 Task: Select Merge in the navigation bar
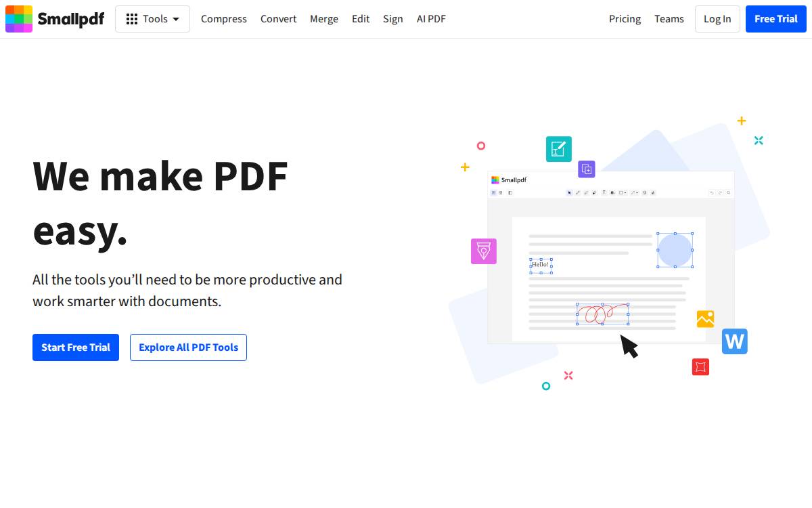pos(324,19)
